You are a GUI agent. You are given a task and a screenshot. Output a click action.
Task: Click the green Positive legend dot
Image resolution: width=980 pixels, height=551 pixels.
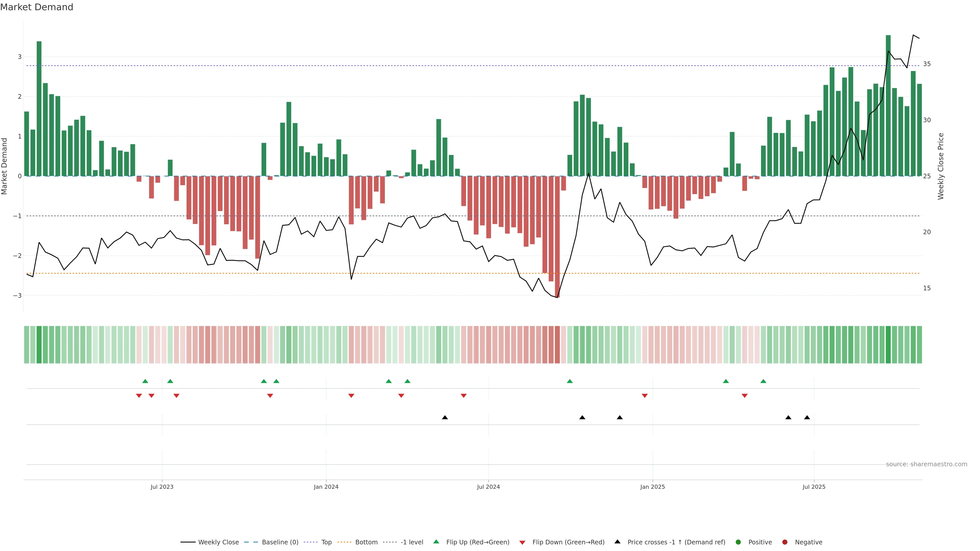tap(738, 542)
